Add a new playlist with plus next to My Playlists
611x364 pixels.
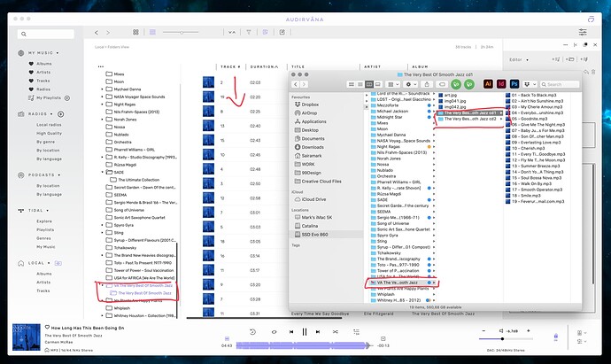click(x=67, y=98)
